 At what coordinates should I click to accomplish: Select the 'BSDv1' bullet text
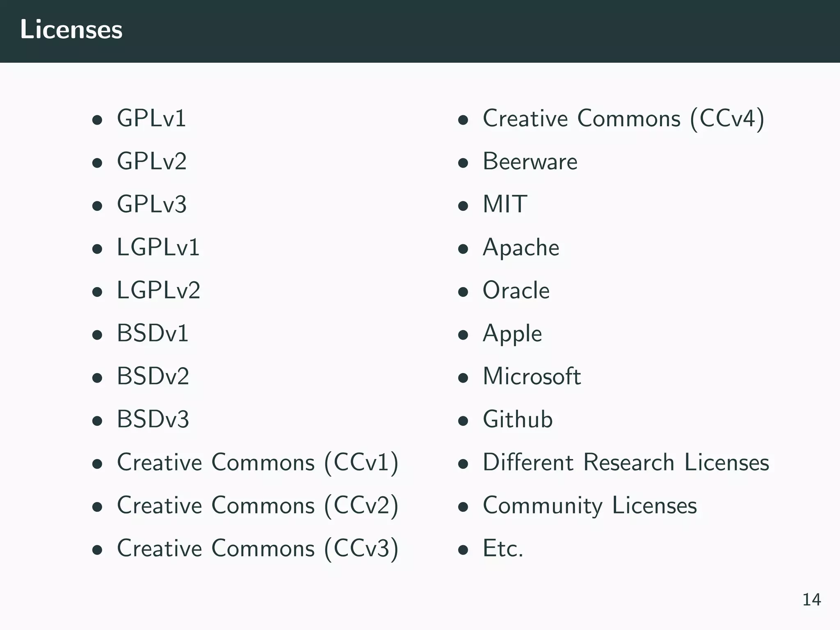[153, 333]
